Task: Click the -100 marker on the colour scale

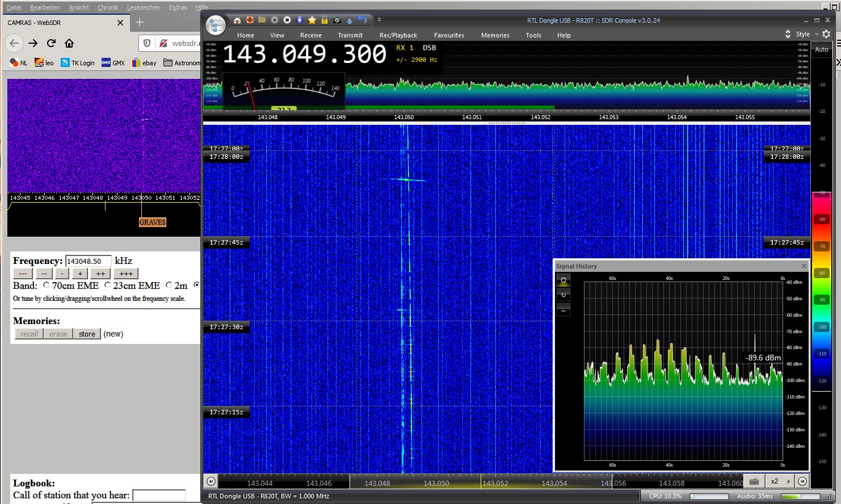Action: coord(822,327)
